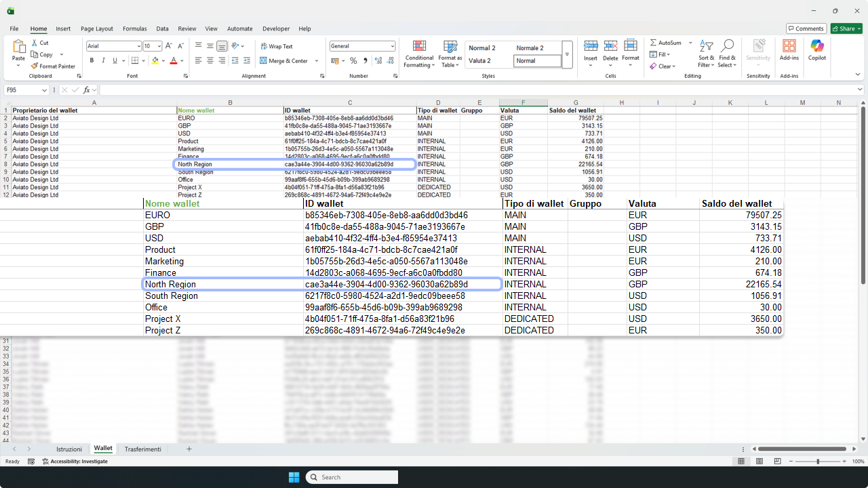Image resolution: width=868 pixels, height=488 pixels.
Task: Open Conditional Formatting menu
Action: pos(419,54)
